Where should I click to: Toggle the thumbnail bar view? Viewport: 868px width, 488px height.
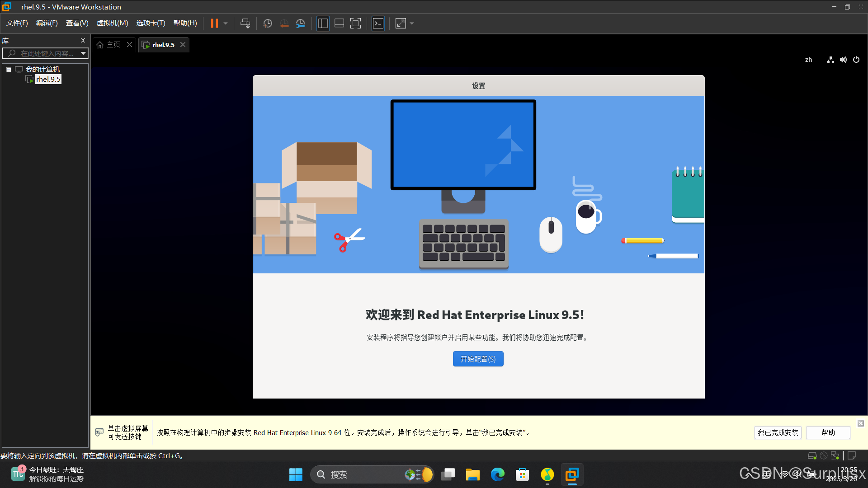coord(339,23)
